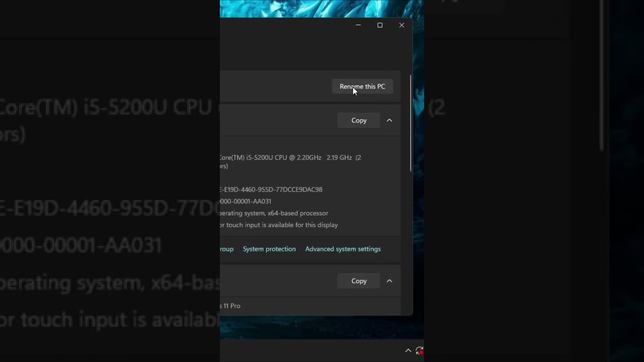
Task: Click the scrollbar in the Settings window
Action: click(x=411, y=123)
